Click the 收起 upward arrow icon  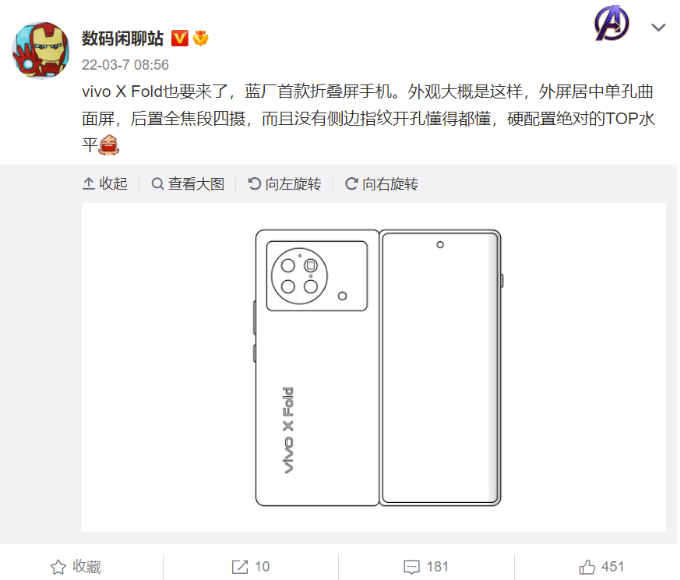tap(88, 184)
